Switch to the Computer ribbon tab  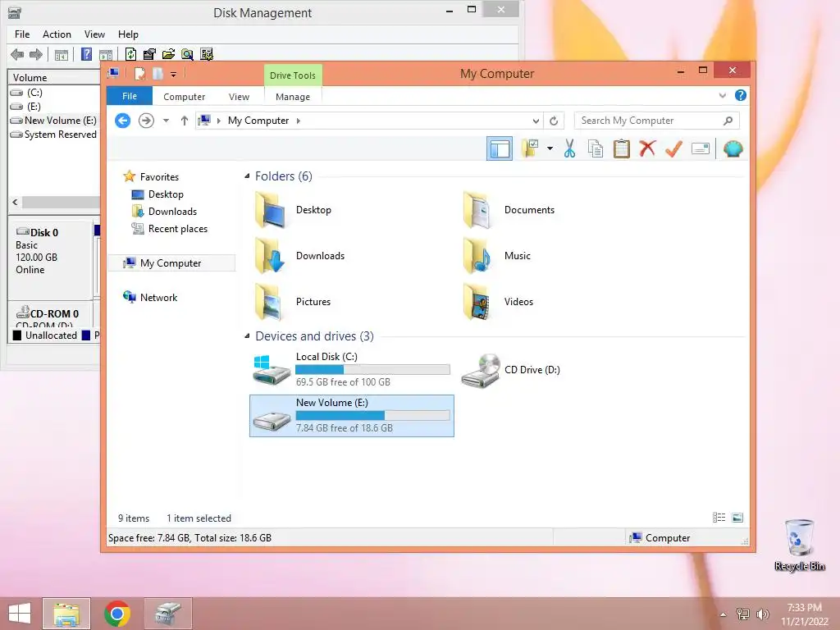(x=185, y=97)
